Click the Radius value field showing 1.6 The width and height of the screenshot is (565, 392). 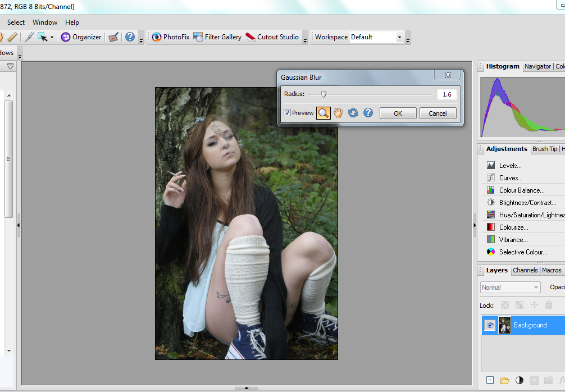point(447,94)
